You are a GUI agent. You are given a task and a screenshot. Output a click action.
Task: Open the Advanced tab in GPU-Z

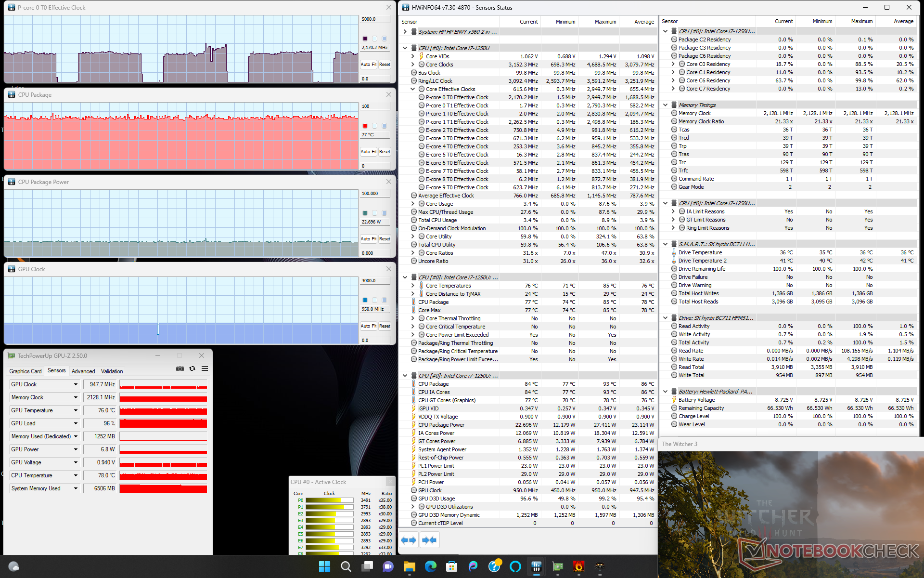tap(83, 371)
